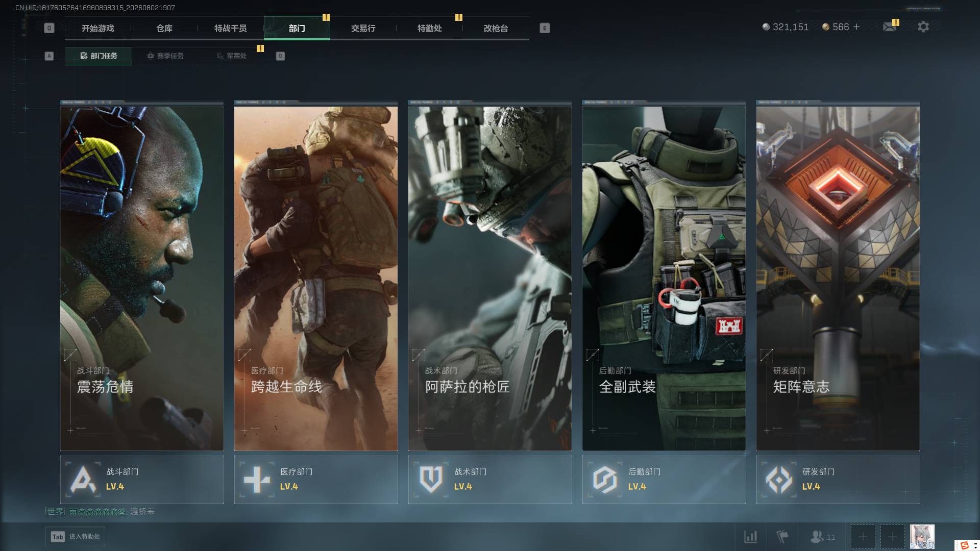Click the E key next-tab hint
This screenshot has width=980, height=551.
click(x=545, y=28)
